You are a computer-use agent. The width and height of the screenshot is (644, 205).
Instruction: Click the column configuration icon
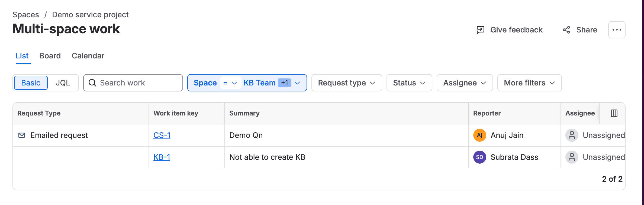click(614, 113)
